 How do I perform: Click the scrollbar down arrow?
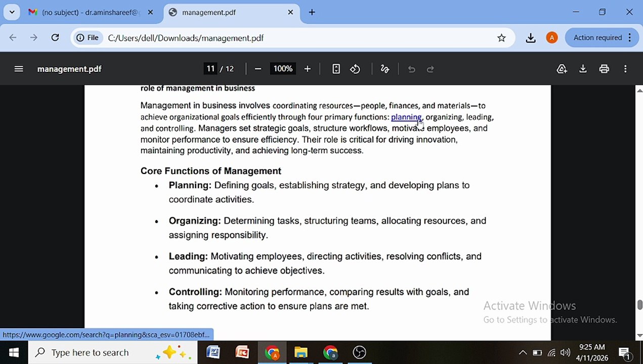(x=639, y=335)
